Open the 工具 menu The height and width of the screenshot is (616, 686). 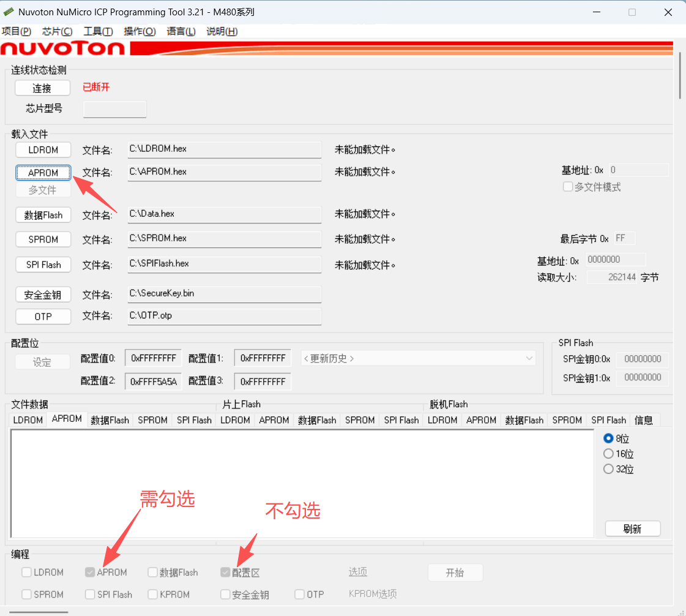click(98, 31)
